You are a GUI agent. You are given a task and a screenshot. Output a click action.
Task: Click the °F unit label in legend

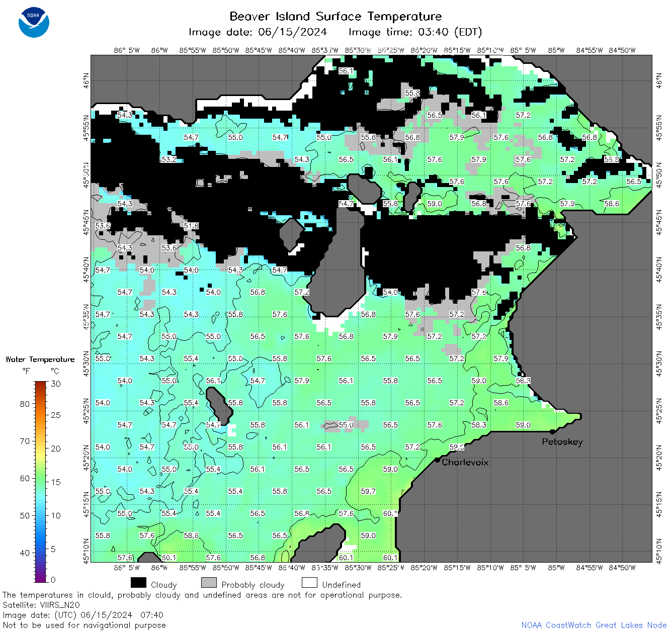point(26,371)
